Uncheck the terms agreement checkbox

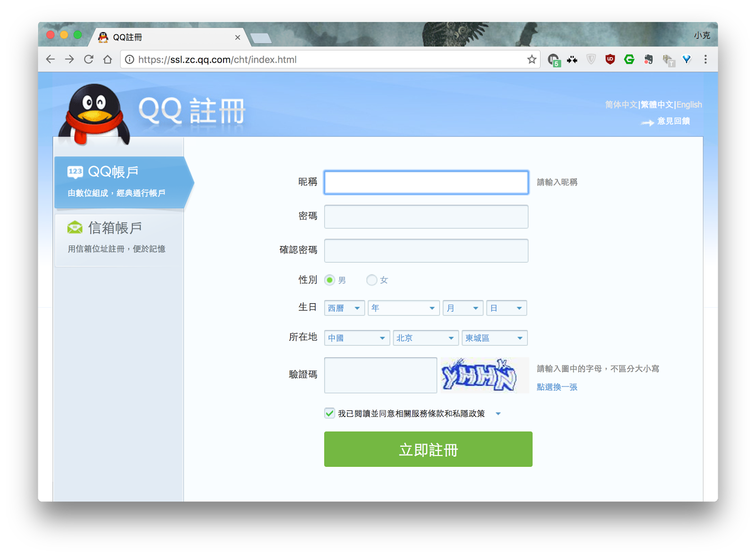pyautogui.click(x=329, y=413)
